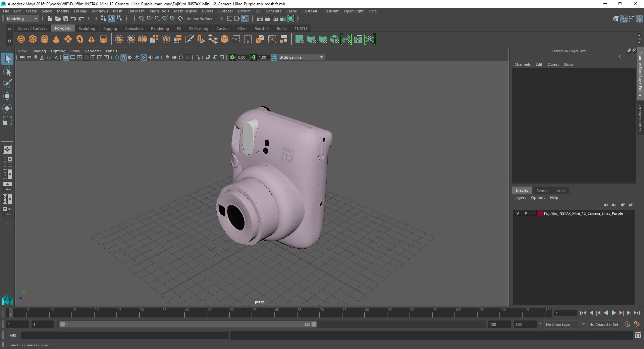
Task: Create a polygon cube from the shelf
Action: [x=33, y=39]
